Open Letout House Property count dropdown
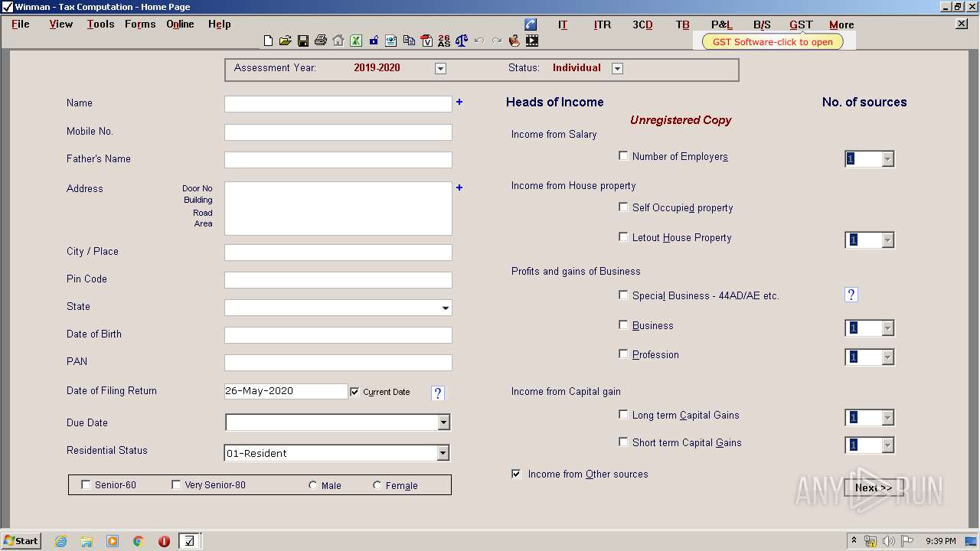 point(887,240)
